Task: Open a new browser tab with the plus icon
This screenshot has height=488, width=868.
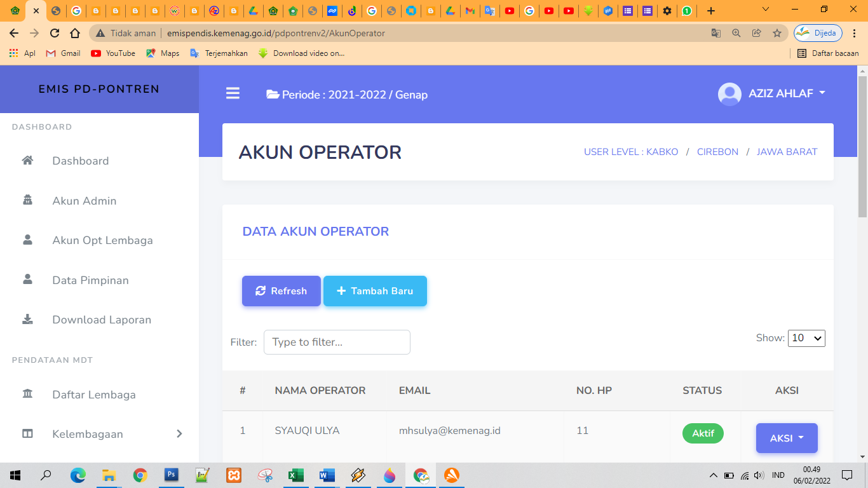Action: click(711, 11)
